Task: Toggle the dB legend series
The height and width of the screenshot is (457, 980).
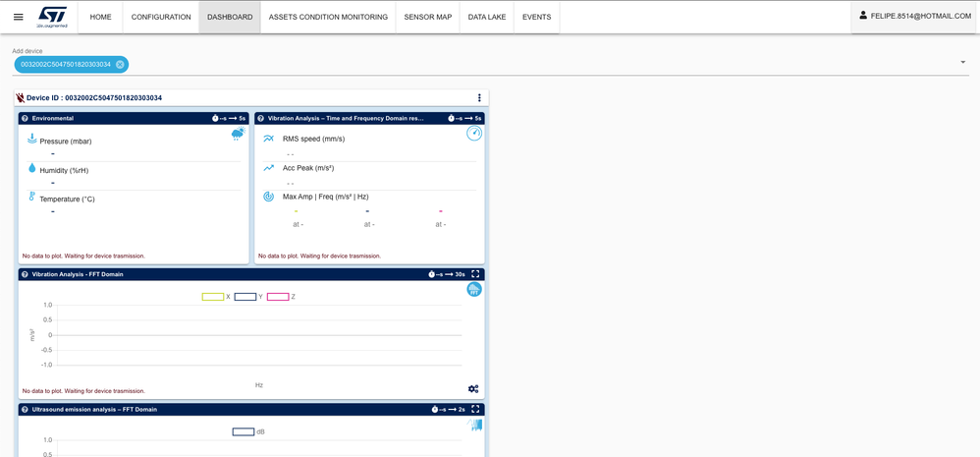Action: 248,432
